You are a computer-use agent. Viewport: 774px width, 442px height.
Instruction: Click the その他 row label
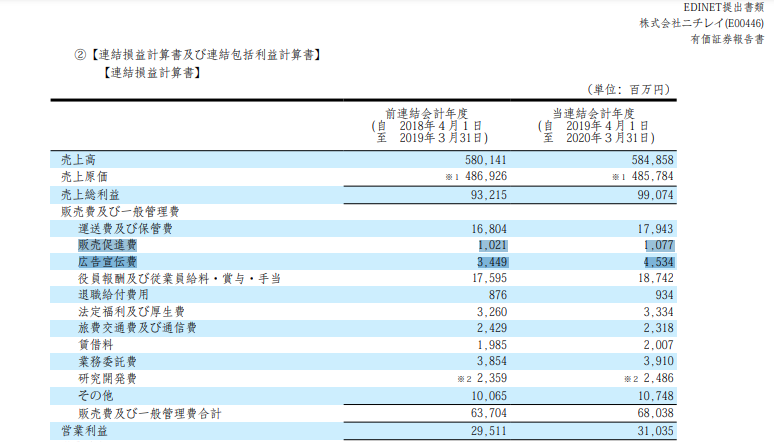[x=96, y=396]
